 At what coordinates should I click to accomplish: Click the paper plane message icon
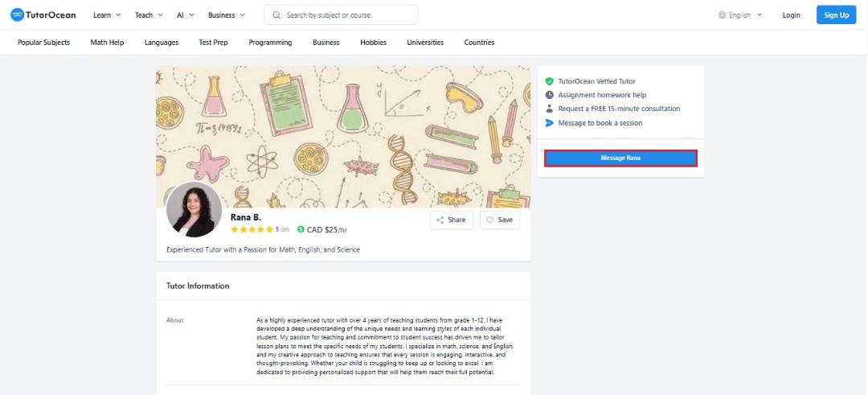click(x=549, y=123)
